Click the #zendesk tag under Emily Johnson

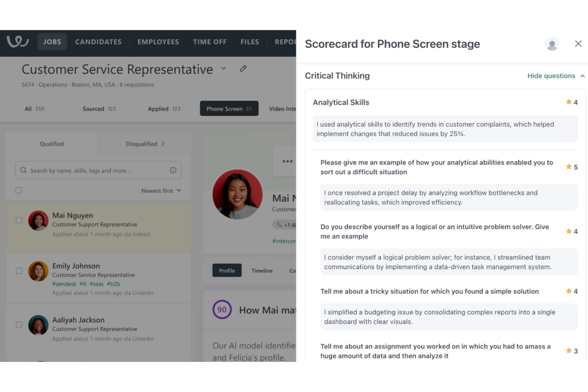[x=64, y=284]
